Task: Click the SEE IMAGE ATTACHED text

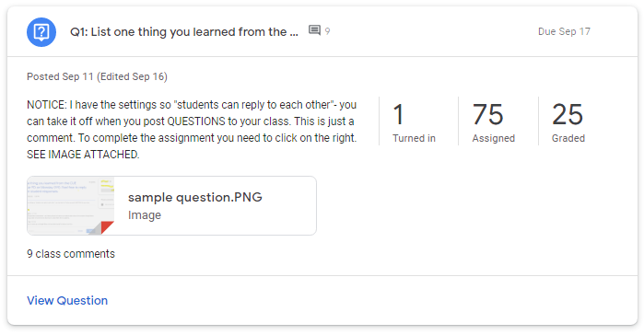Action: [x=83, y=155]
